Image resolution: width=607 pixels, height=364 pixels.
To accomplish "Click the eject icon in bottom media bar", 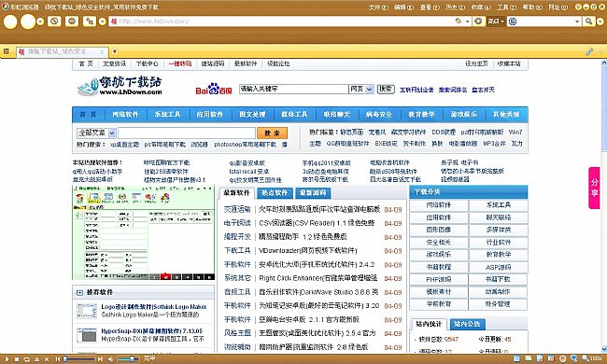I will [36, 359].
